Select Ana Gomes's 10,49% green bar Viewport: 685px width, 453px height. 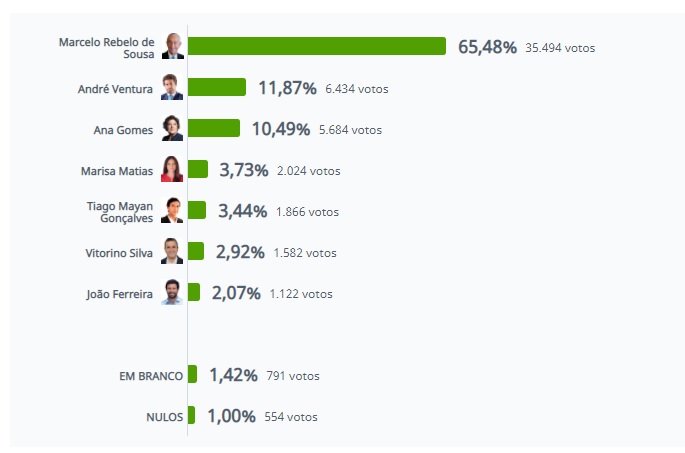point(214,128)
